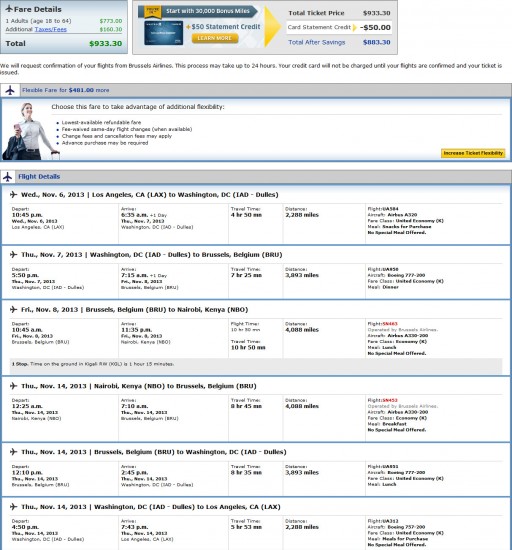This screenshot has height=550, width=512.
Task: Click plane icon for Nairobi to Brussels flight
Action: click(13, 386)
